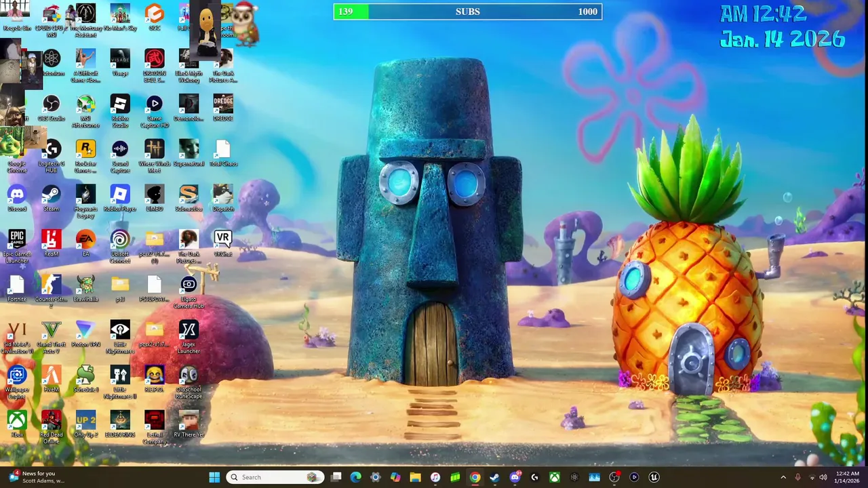Select Where Winds Meet icon
Image resolution: width=868 pixels, height=488 pixels.
[154, 156]
